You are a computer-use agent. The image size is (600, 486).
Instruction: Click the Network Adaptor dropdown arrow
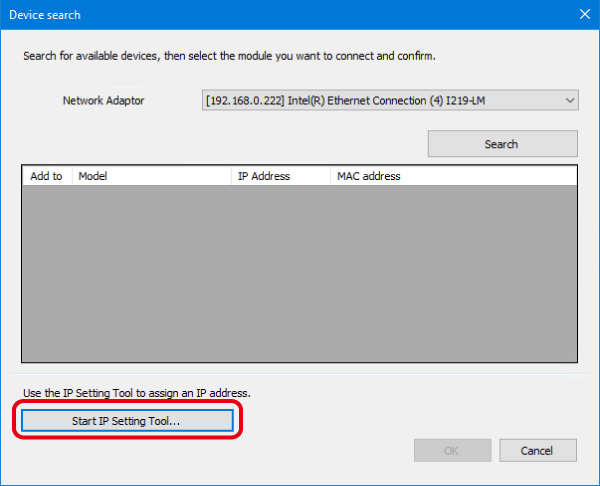coord(569,100)
